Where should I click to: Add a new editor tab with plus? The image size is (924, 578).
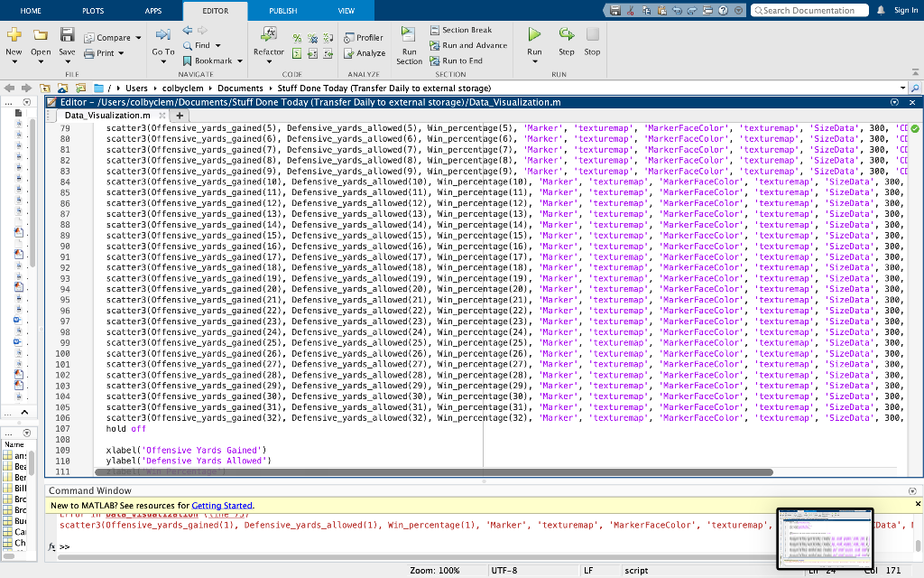[180, 116]
